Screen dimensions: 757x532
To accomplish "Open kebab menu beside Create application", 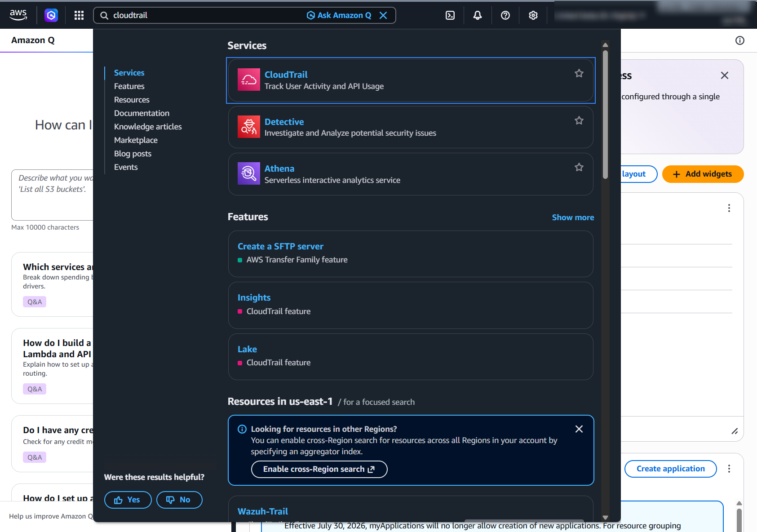I will tap(729, 469).
